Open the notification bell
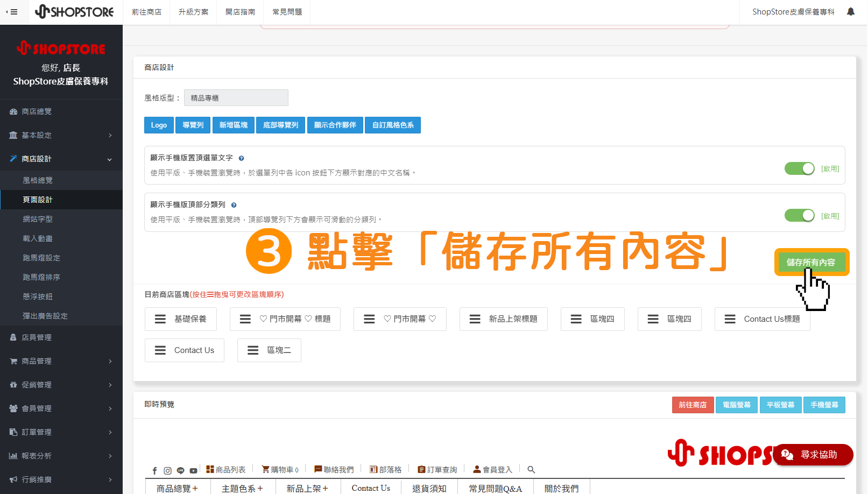868x494 pixels. click(851, 12)
